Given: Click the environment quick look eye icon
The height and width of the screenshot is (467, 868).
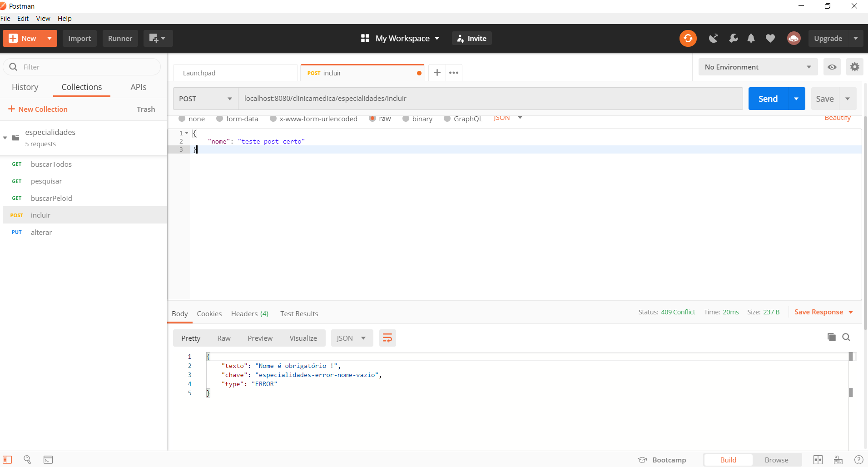Looking at the screenshot, I should (x=832, y=67).
